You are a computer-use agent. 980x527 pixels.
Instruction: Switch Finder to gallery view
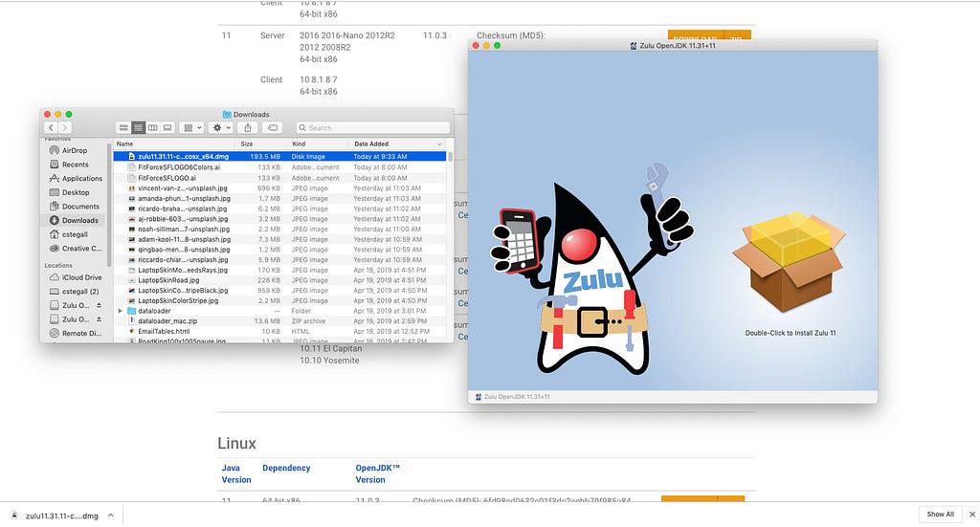tap(167, 127)
